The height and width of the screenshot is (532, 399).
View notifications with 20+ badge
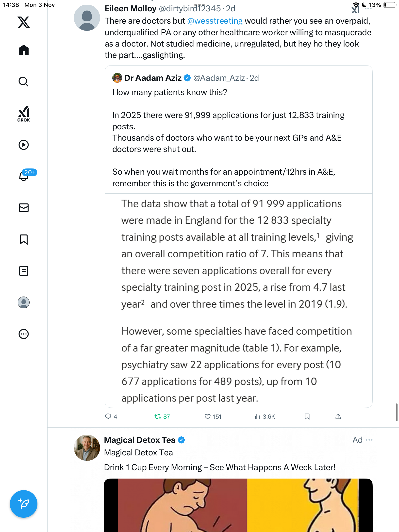click(24, 176)
